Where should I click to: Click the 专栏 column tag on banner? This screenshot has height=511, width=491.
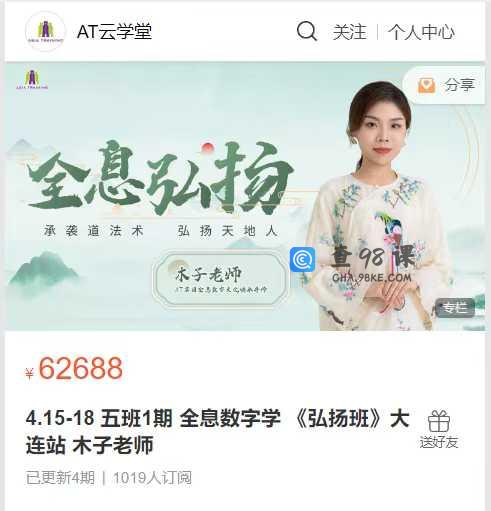coord(455,307)
